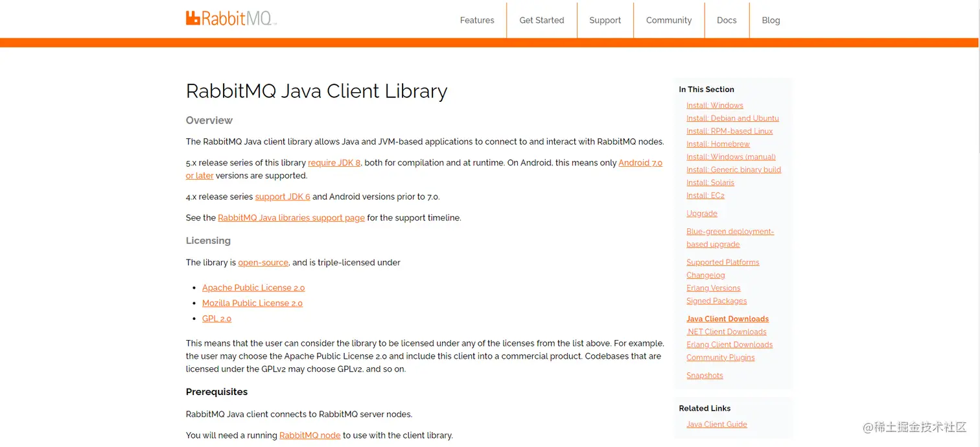Open the Java Client Guide link
Screen dimensions: 980x447
(716, 424)
